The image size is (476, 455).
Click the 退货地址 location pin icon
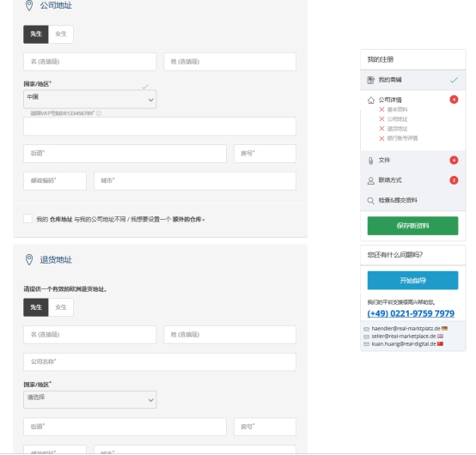click(x=29, y=259)
